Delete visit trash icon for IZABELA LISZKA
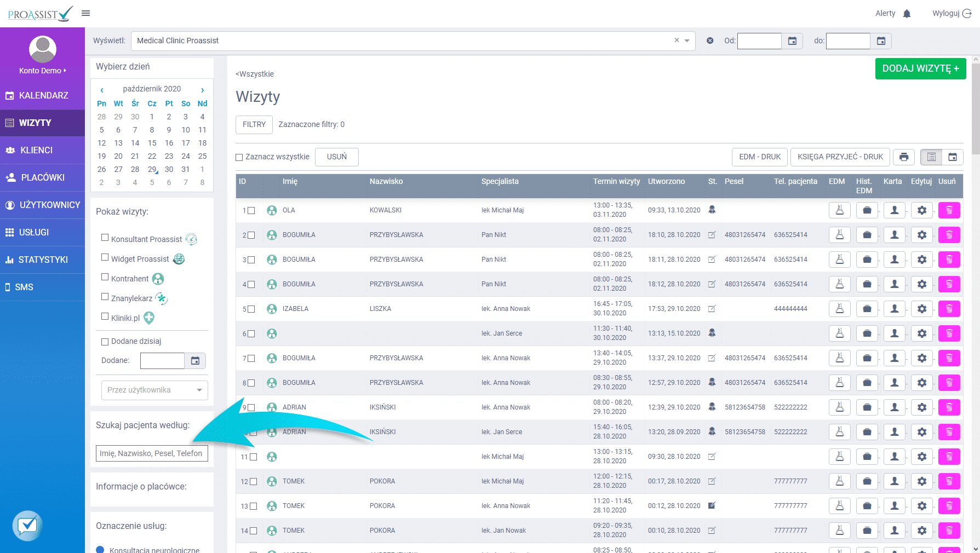The width and height of the screenshot is (980, 553). pos(949,309)
